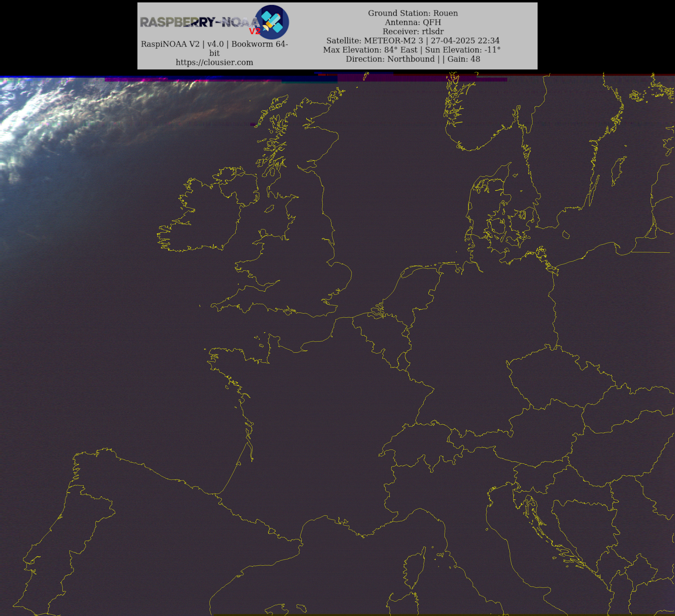Select the 'Antenna: QFH' line
The width and height of the screenshot is (675, 616).
(413, 22)
